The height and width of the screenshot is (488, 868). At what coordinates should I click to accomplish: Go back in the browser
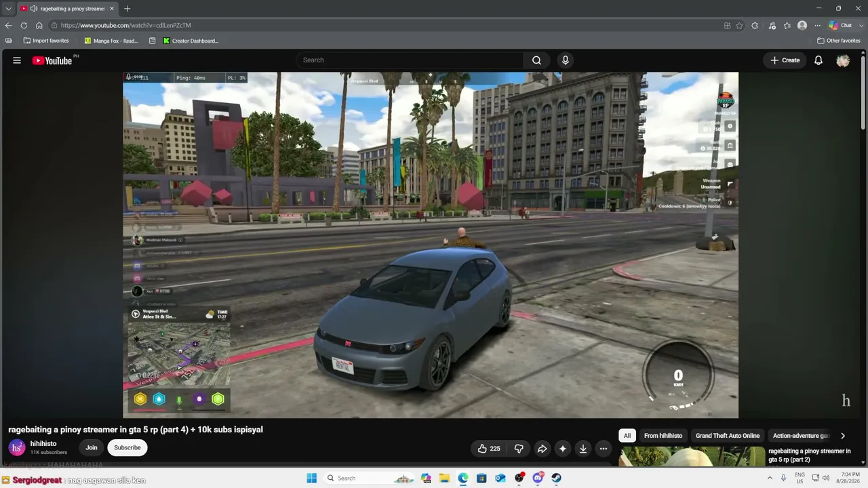point(8,25)
